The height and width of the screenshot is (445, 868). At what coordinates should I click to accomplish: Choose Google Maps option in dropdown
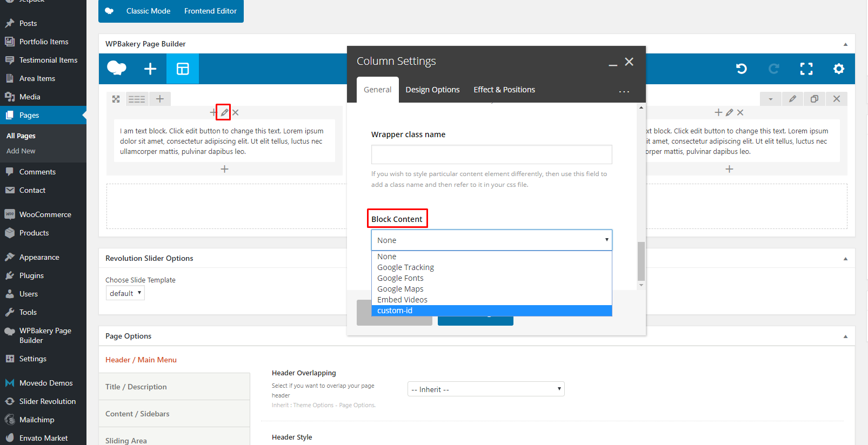tap(400, 289)
